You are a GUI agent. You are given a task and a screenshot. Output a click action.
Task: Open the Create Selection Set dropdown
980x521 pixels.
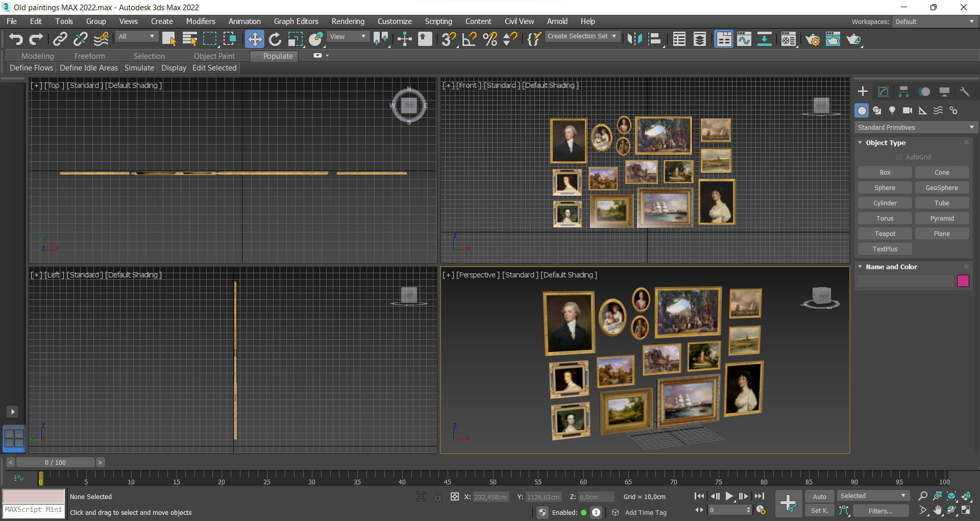tap(582, 36)
